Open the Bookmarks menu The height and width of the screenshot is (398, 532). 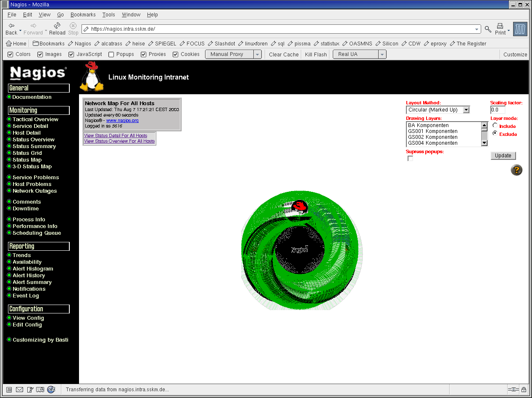click(x=83, y=15)
